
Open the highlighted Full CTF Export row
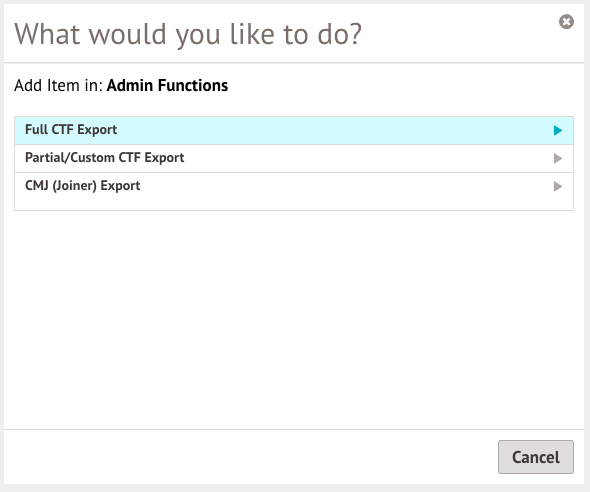click(294, 131)
